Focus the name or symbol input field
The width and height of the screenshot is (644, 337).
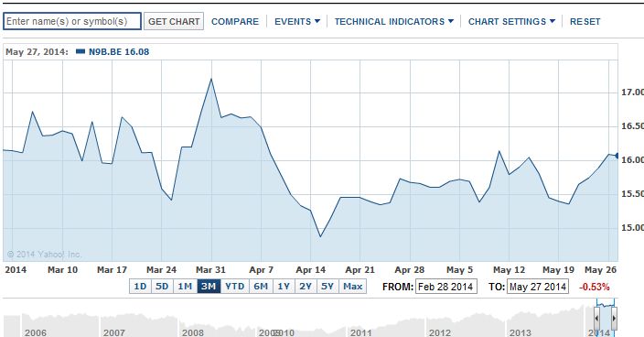click(x=72, y=21)
